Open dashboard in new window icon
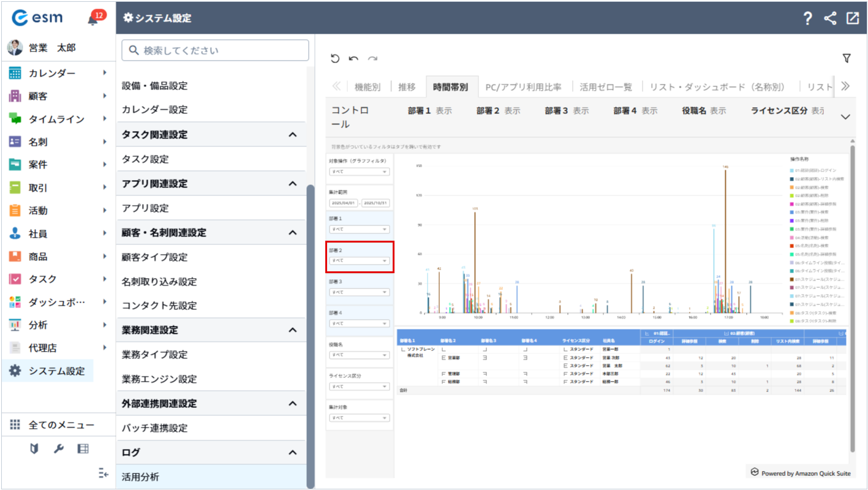Image resolution: width=868 pixels, height=490 pixels. pos(852,18)
